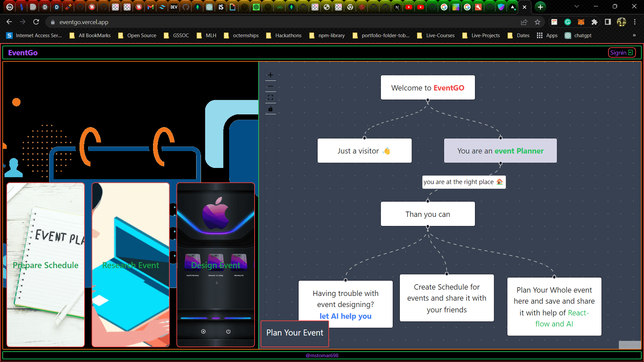Click the fit view flow control
644x362 pixels.
pyautogui.click(x=270, y=98)
